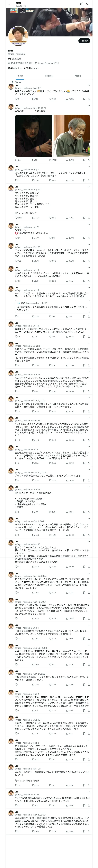Click uru's profile avatar picture
Viewport: 98px width, 868px height.
click(18, 36)
